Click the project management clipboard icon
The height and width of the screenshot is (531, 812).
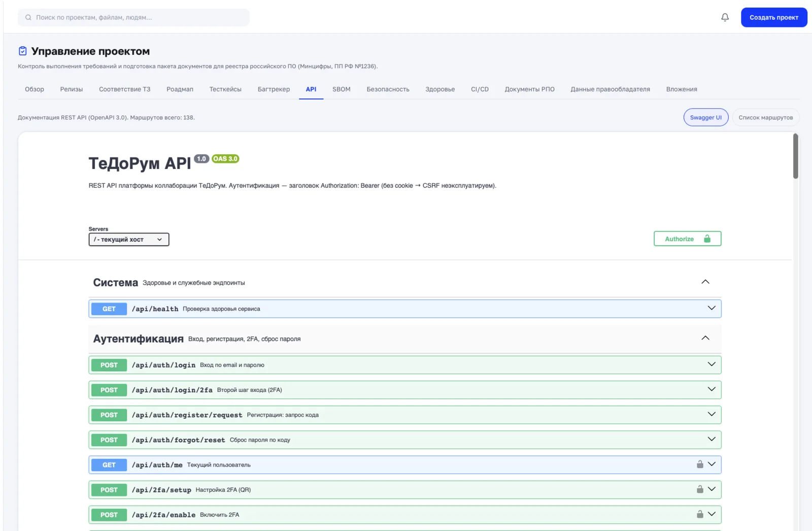tap(22, 51)
